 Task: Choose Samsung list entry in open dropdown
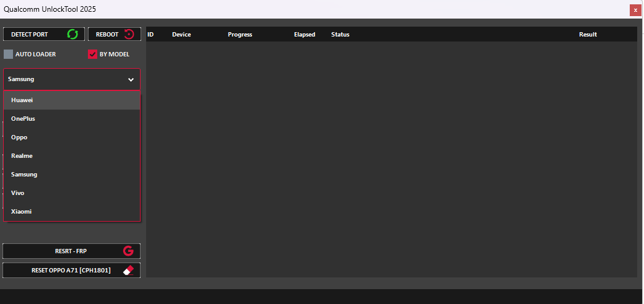[x=72, y=175]
